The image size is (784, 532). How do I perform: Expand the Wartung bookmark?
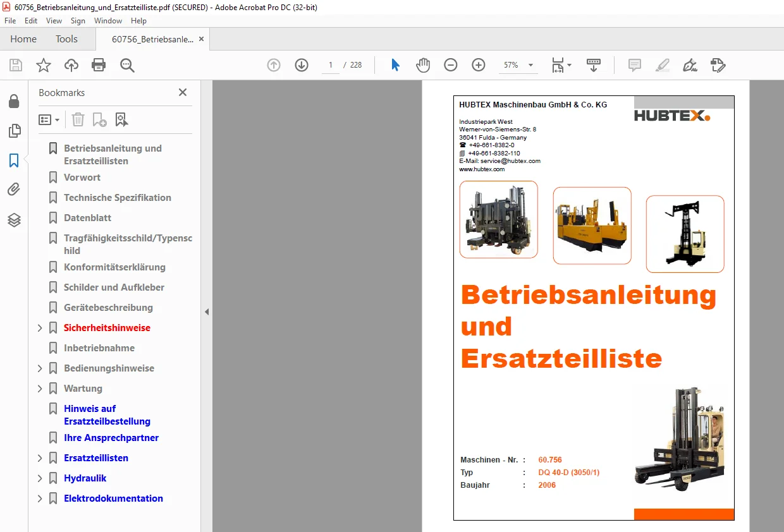[40, 389]
